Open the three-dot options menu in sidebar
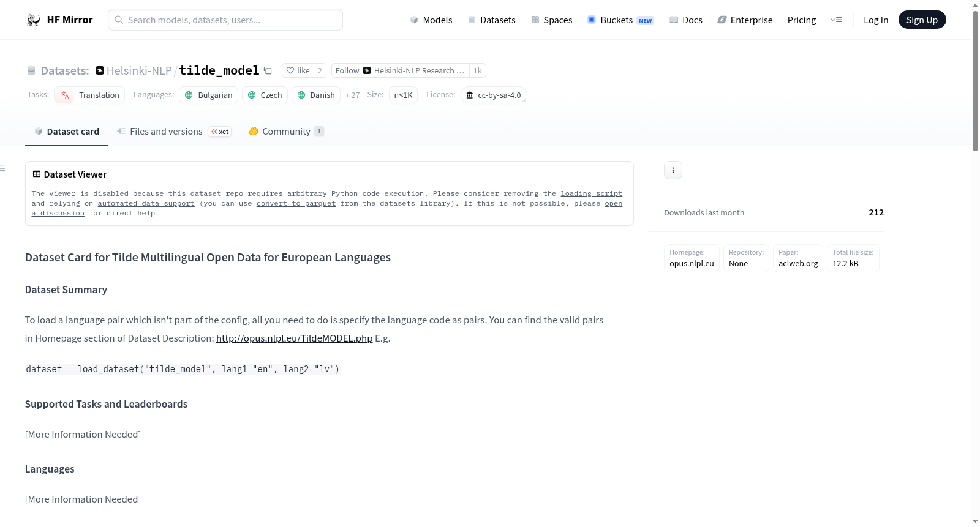980x527 pixels. (x=673, y=170)
